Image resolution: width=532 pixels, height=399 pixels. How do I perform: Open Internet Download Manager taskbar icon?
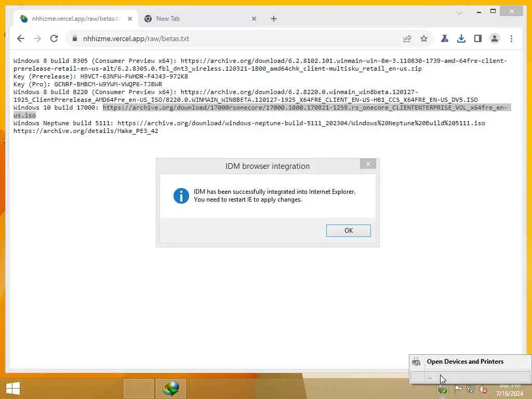[x=170, y=389]
